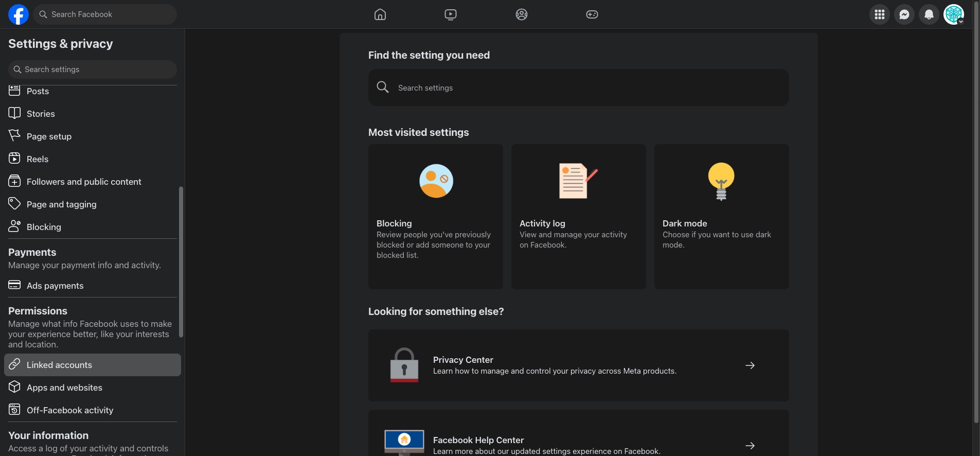Click the Apps and websites cube icon
980x456 pixels.
pyautogui.click(x=14, y=387)
